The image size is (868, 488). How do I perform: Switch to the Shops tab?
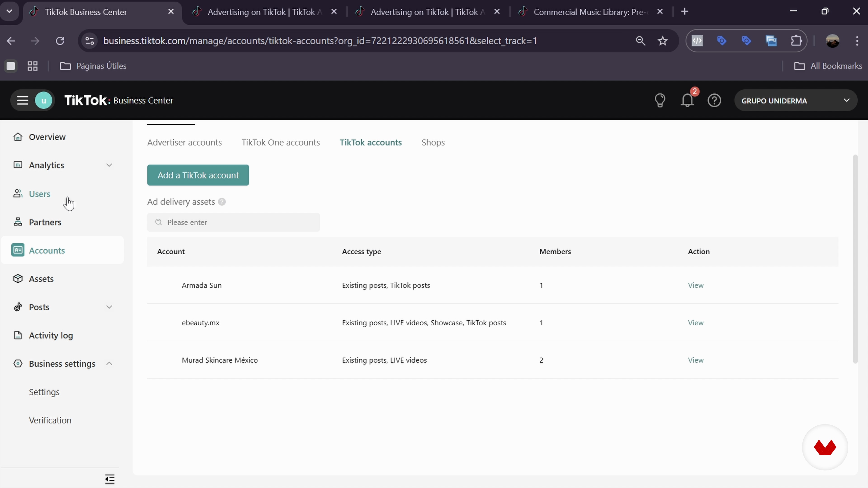click(433, 142)
